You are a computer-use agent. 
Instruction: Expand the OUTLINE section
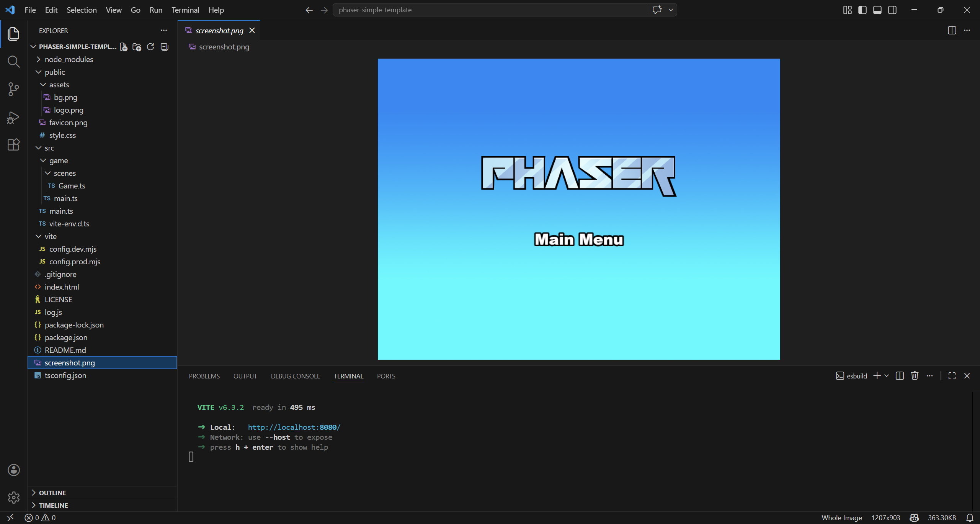pyautogui.click(x=52, y=493)
